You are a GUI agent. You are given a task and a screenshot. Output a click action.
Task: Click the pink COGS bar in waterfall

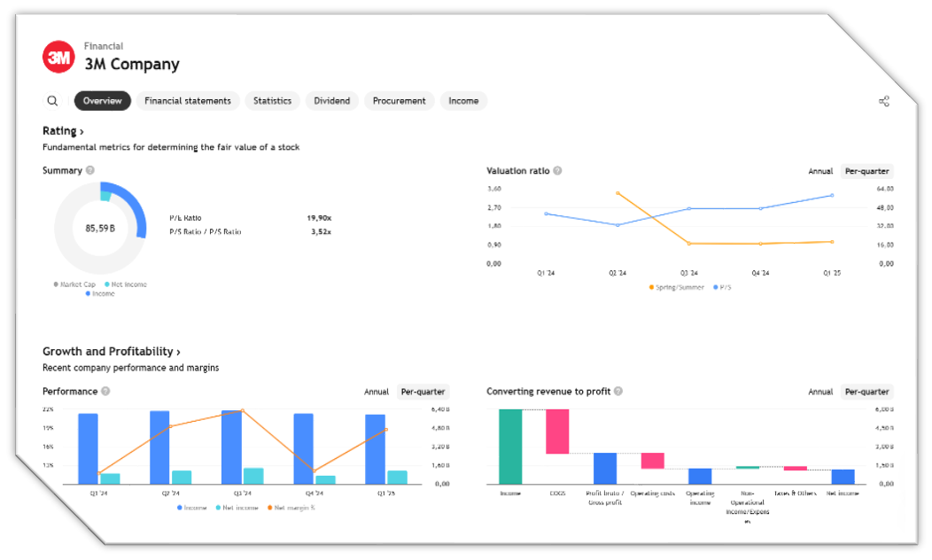pos(557,432)
